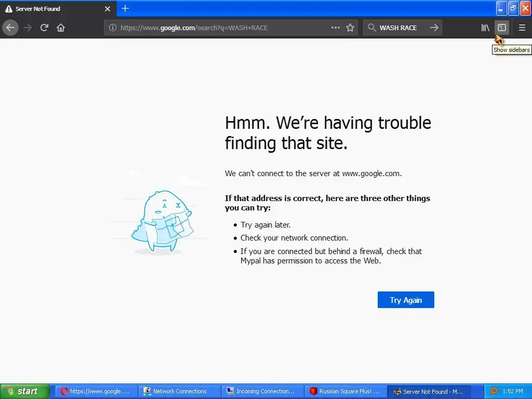
Task: Switch to Russian Square Plus taskbar item
Action: tap(345, 391)
